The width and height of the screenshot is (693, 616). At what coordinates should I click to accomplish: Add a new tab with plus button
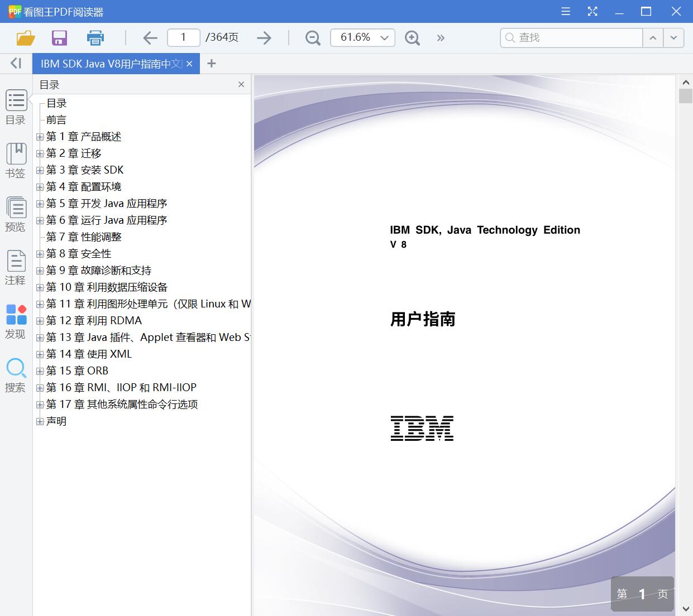point(211,64)
